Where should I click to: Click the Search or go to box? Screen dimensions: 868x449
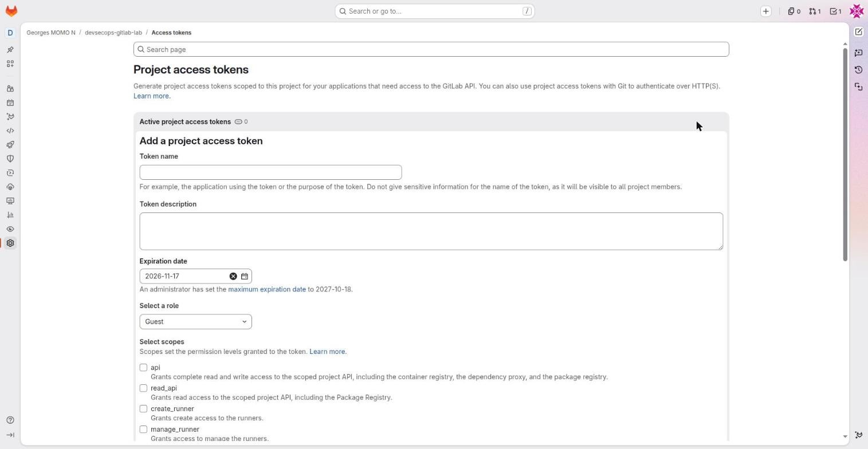(435, 11)
